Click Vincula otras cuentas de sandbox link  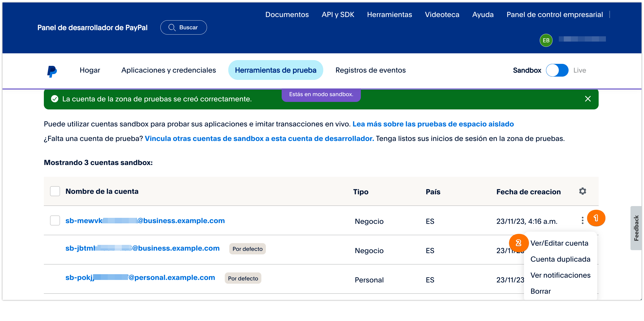259,138
